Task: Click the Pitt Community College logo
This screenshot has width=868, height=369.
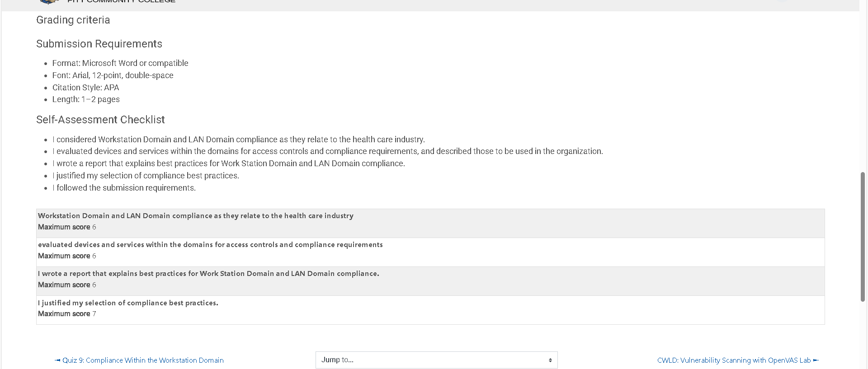Action: coord(49,2)
